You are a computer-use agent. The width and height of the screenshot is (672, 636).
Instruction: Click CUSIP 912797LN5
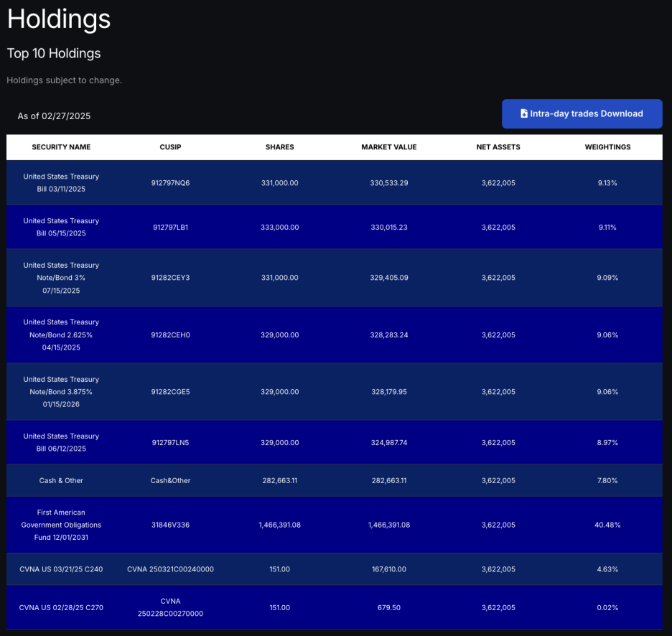point(171,443)
